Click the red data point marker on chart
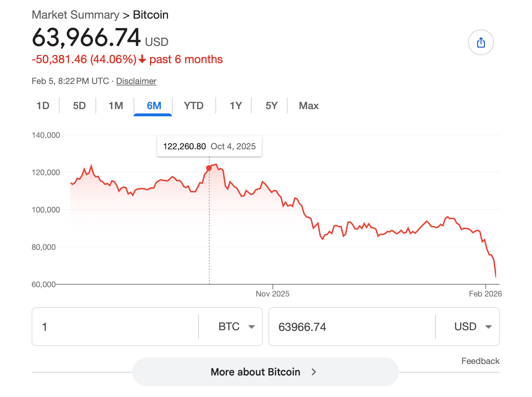 pos(209,168)
